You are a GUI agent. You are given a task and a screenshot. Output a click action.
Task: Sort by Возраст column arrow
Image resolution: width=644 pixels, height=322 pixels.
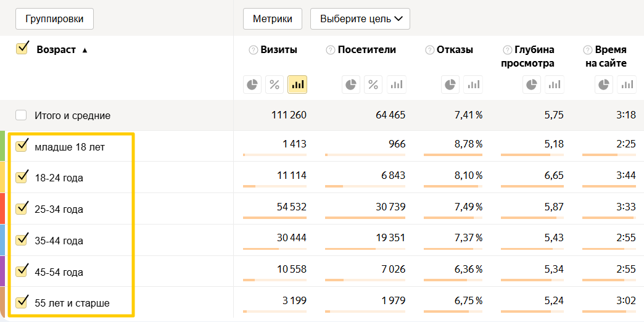(x=85, y=50)
